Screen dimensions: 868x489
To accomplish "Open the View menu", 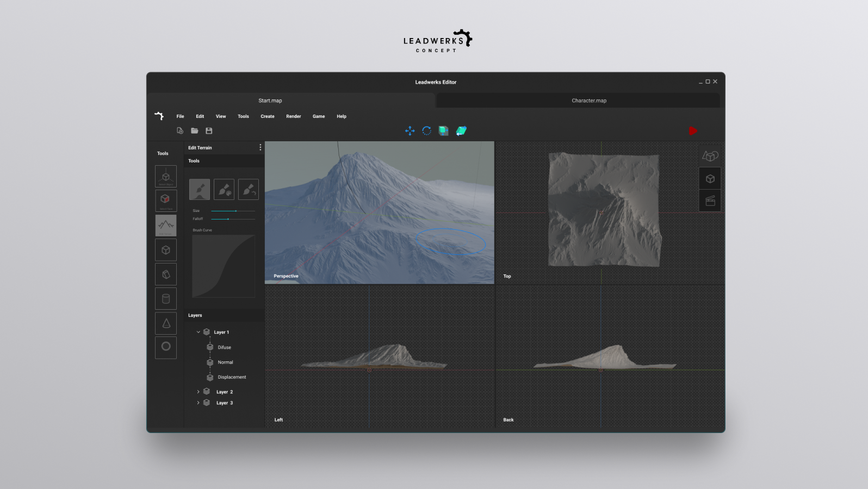I will pos(221,116).
